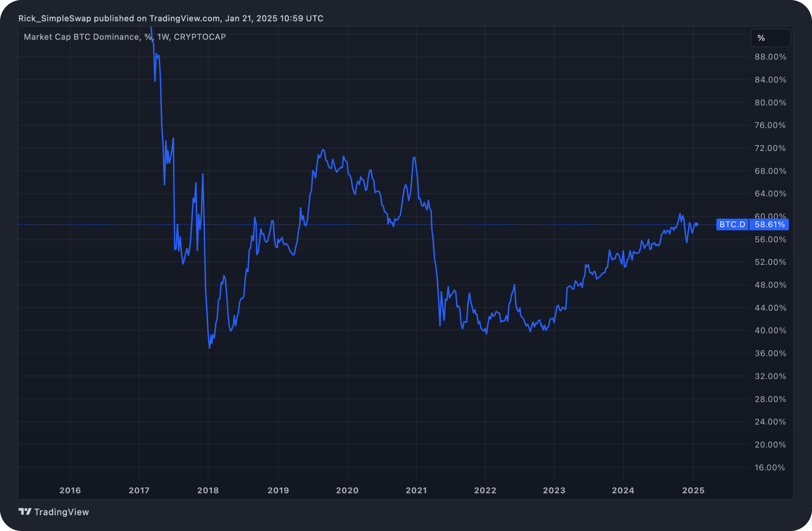This screenshot has height=531, width=812.
Task: Click the 2016 time axis label
Action: (x=70, y=490)
